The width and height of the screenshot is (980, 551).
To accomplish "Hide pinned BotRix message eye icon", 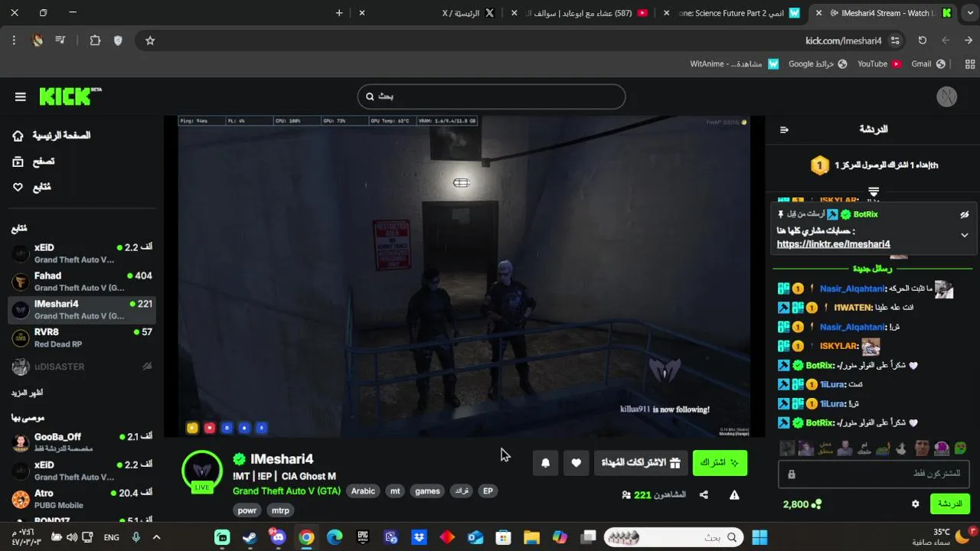I will (x=965, y=215).
